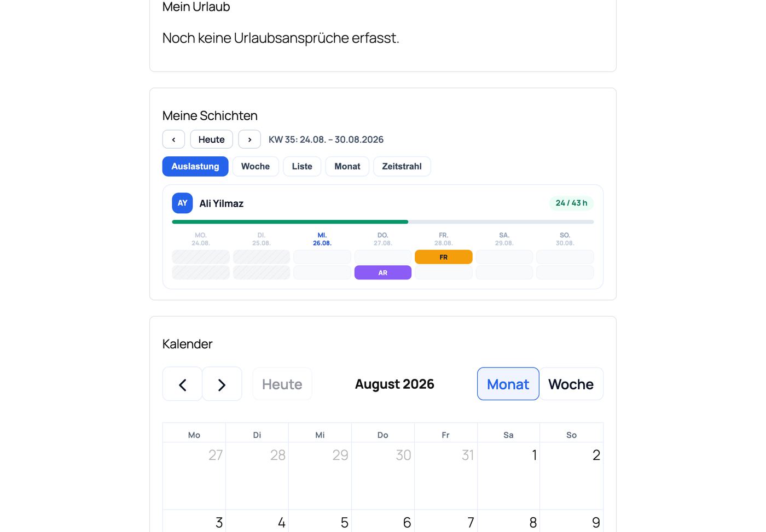Image resolution: width=766 pixels, height=532 pixels.
Task: Click the green workload progress bar
Action: point(290,222)
